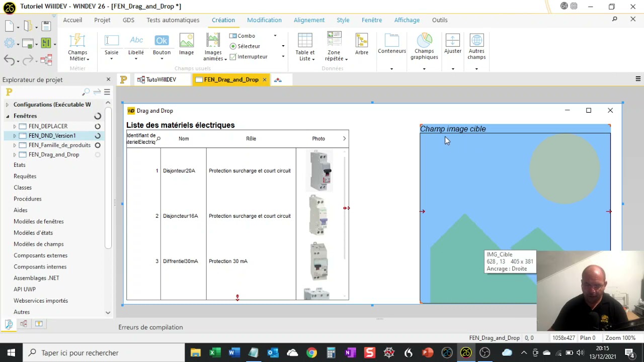The image size is (644, 362).
Task: Click the Champ image cible label
Action: click(x=453, y=129)
